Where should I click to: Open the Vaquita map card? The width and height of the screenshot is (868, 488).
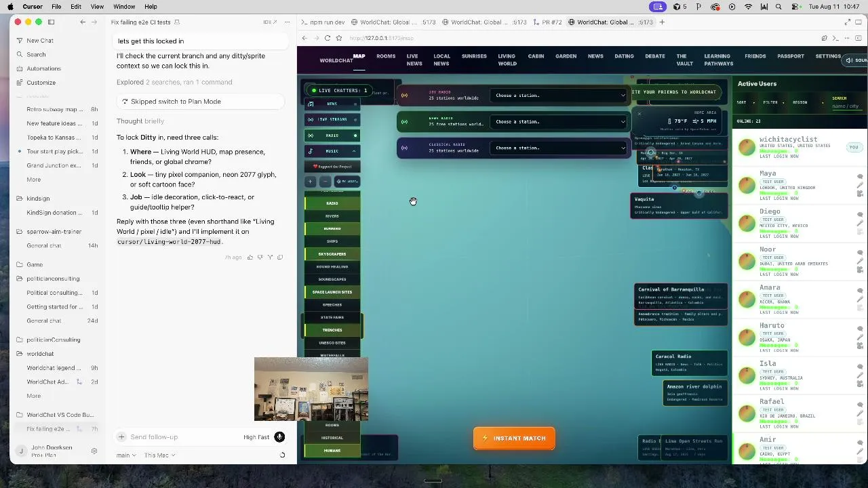point(679,205)
